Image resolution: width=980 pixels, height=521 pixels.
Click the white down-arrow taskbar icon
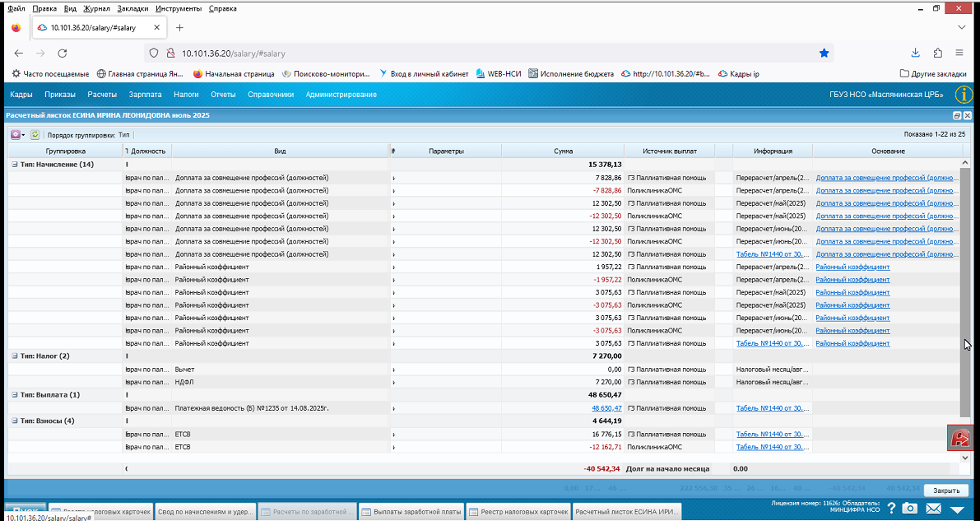(957, 509)
